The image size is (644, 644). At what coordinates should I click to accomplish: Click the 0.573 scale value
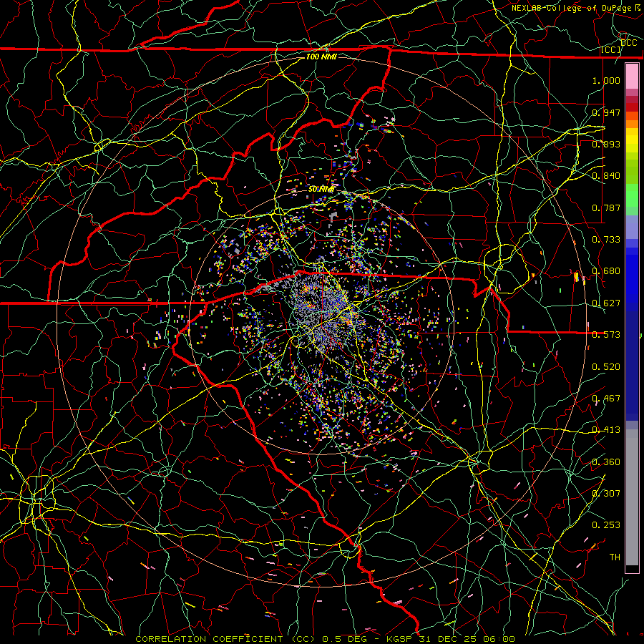pyautogui.click(x=606, y=335)
